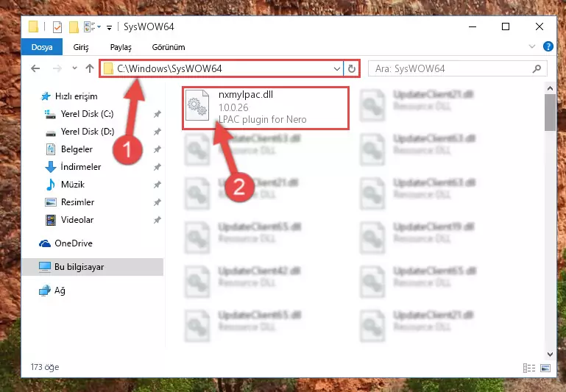Click the file list scroll up arrow
Viewport: 566px width, 392px height.
tap(550, 88)
